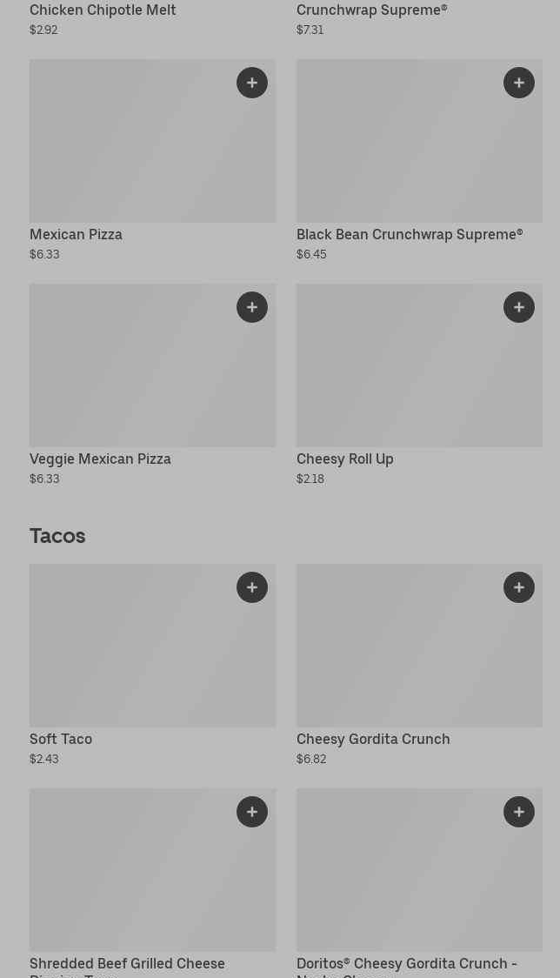560x978 pixels.
Task: Add Cheesy Roll Up with plus button
Action: (519, 307)
